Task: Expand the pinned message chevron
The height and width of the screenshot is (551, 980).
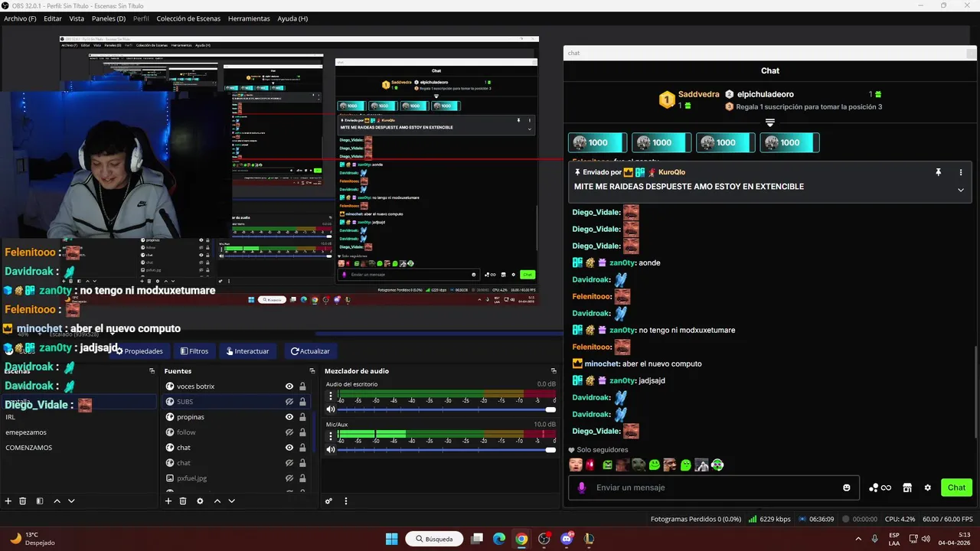Action: tap(961, 190)
